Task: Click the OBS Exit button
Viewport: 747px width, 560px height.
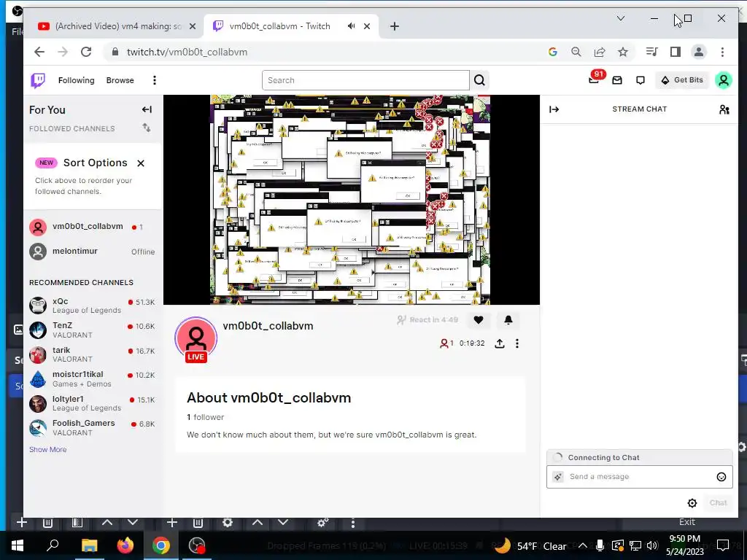Action: click(687, 522)
